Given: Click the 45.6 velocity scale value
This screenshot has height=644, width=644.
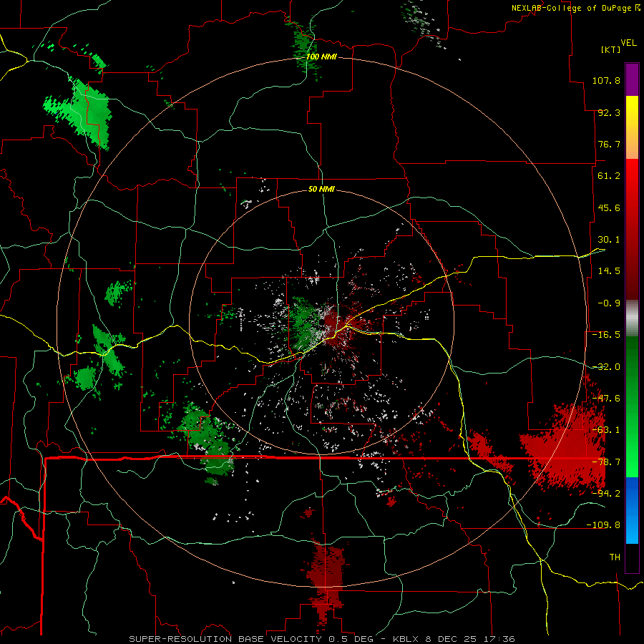Looking at the screenshot, I should pos(609,208).
